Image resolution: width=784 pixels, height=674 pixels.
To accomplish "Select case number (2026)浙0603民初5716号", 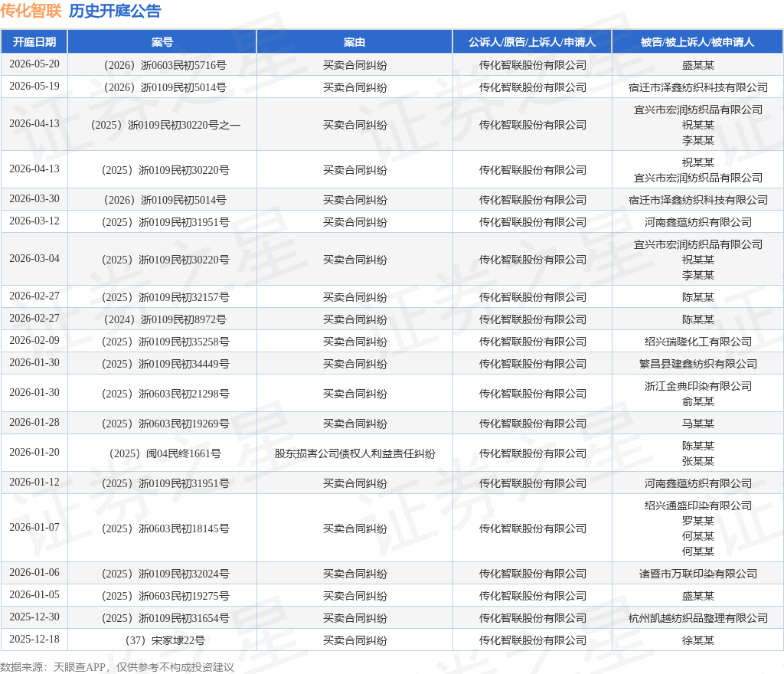I will click(x=165, y=65).
